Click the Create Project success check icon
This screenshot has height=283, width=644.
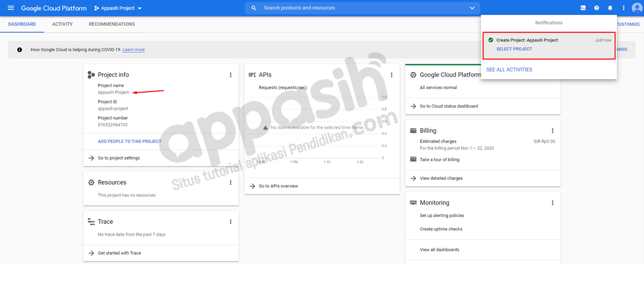click(491, 40)
